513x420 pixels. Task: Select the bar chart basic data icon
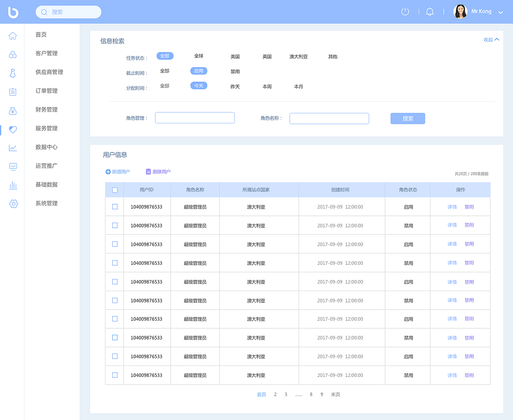tap(12, 185)
